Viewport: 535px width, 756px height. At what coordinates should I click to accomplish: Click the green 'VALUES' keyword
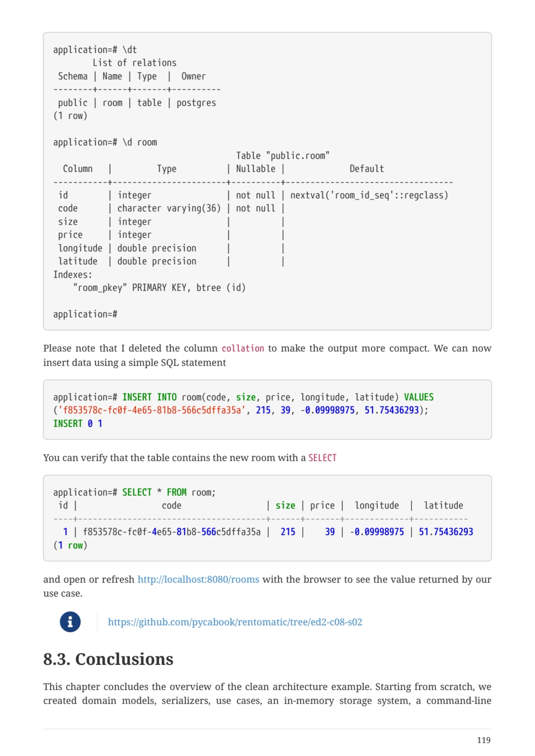click(x=419, y=397)
